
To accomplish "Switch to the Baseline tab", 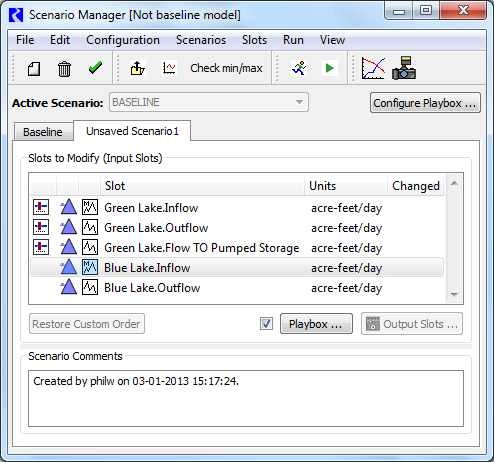I will pyautogui.click(x=43, y=132).
